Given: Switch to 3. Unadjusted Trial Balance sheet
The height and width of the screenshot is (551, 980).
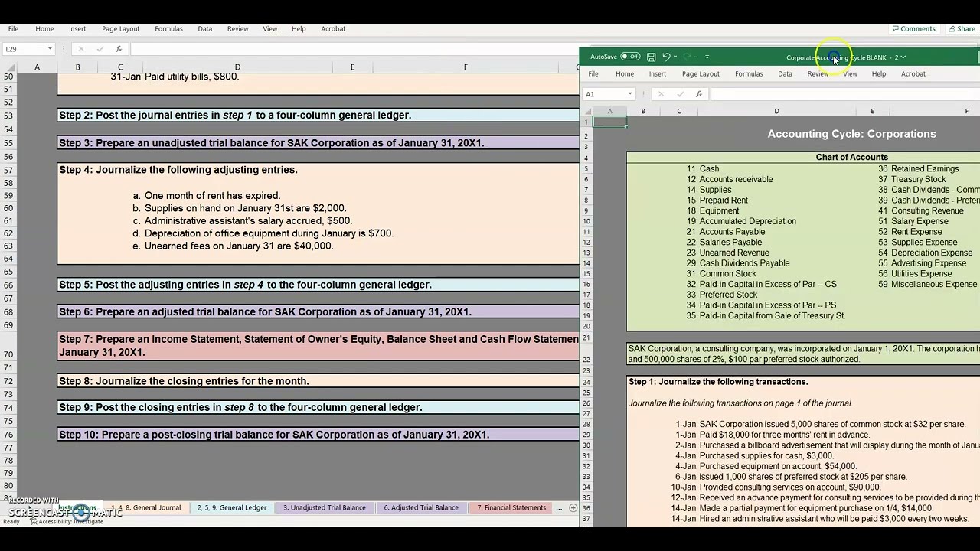Looking at the screenshot, I should pos(325,507).
